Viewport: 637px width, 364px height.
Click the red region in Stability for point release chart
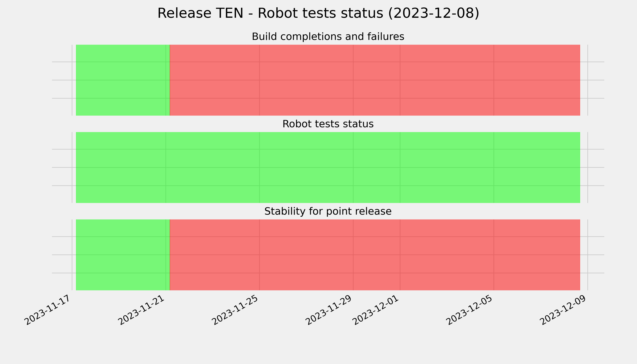(375, 255)
